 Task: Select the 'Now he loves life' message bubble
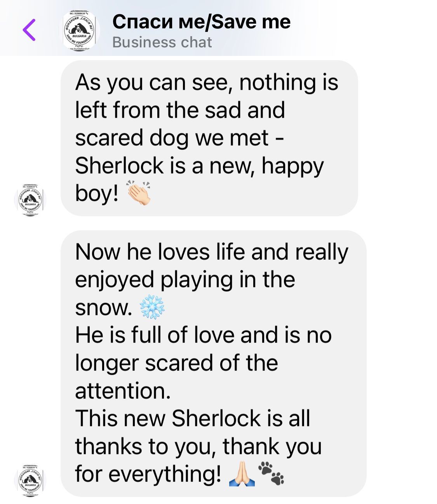click(x=214, y=363)
